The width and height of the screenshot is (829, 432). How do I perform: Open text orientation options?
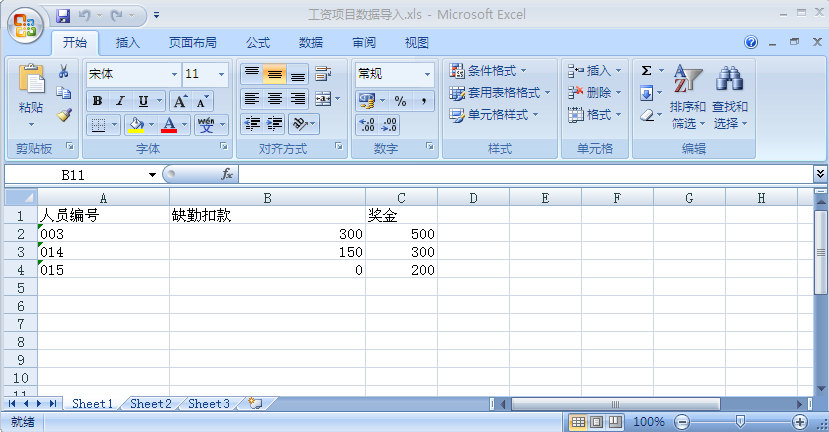click(303, 124)
